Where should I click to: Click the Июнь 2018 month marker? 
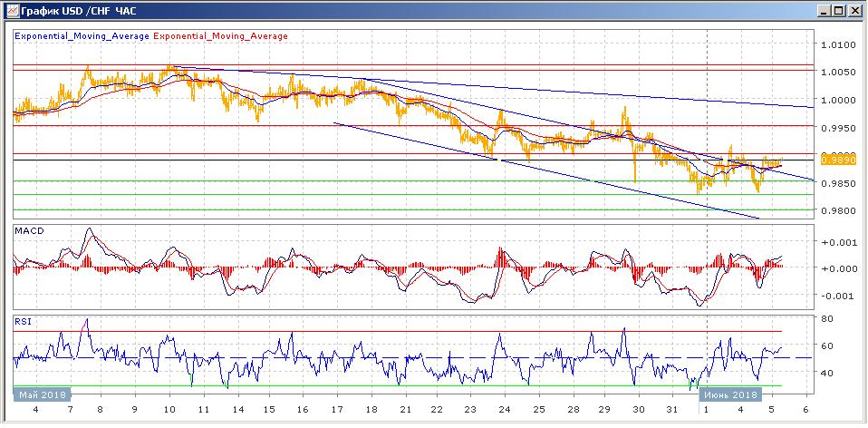pos(731,394)
